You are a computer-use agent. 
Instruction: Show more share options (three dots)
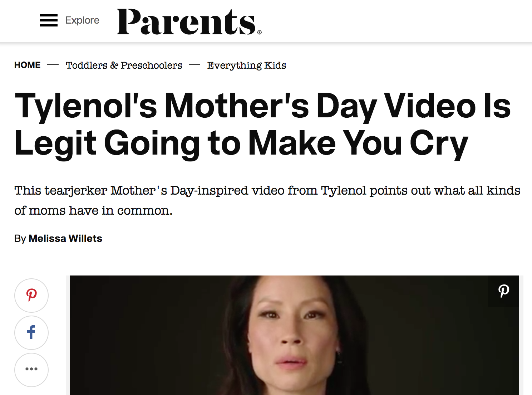(x=31, y=369)
